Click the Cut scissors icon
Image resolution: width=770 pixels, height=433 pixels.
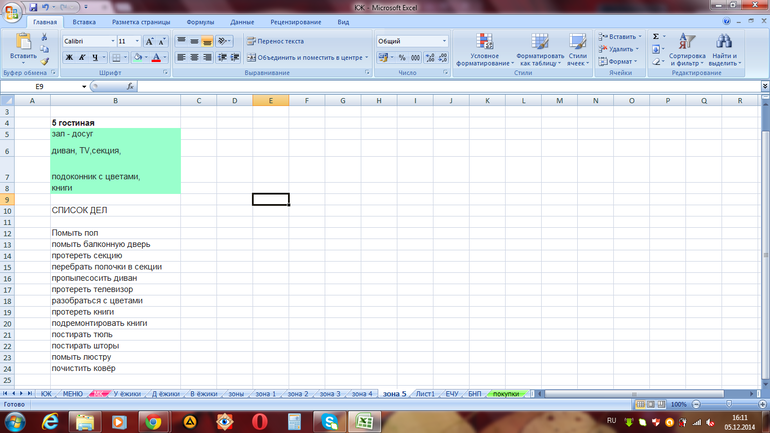click(x=44, y=37)
